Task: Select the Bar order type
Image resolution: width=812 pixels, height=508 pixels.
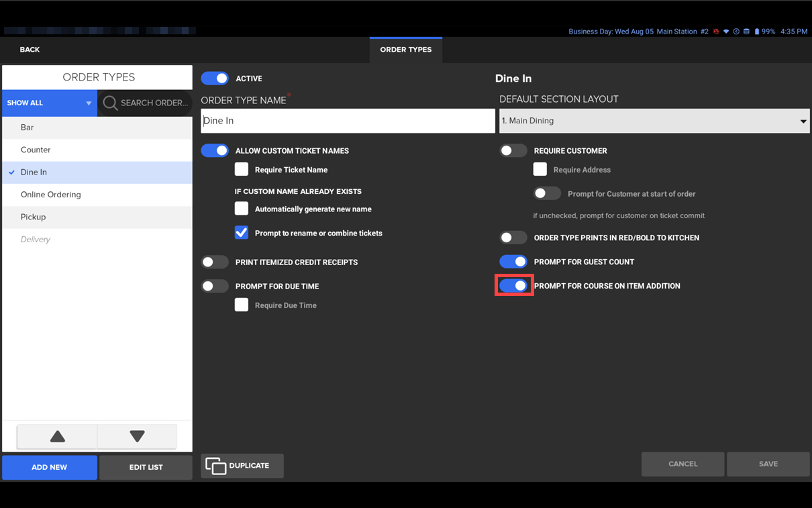Action: [97, 128]
